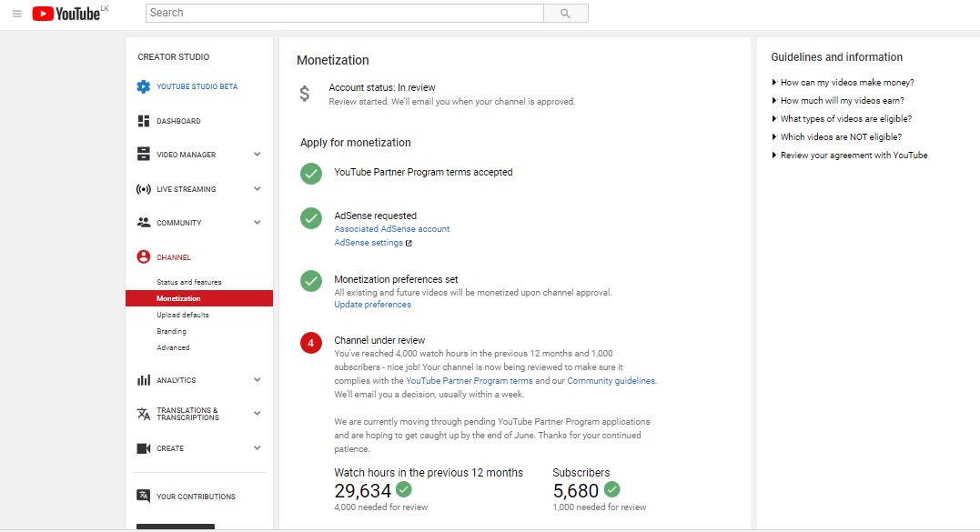Click the Create camera icon
Image resolution: width=980 pixels, height=532 pixels.
[143, 448]
